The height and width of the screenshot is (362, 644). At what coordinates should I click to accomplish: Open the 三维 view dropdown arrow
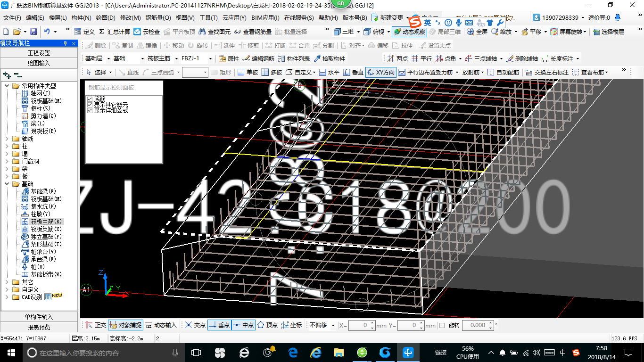(x=358, y=32)
